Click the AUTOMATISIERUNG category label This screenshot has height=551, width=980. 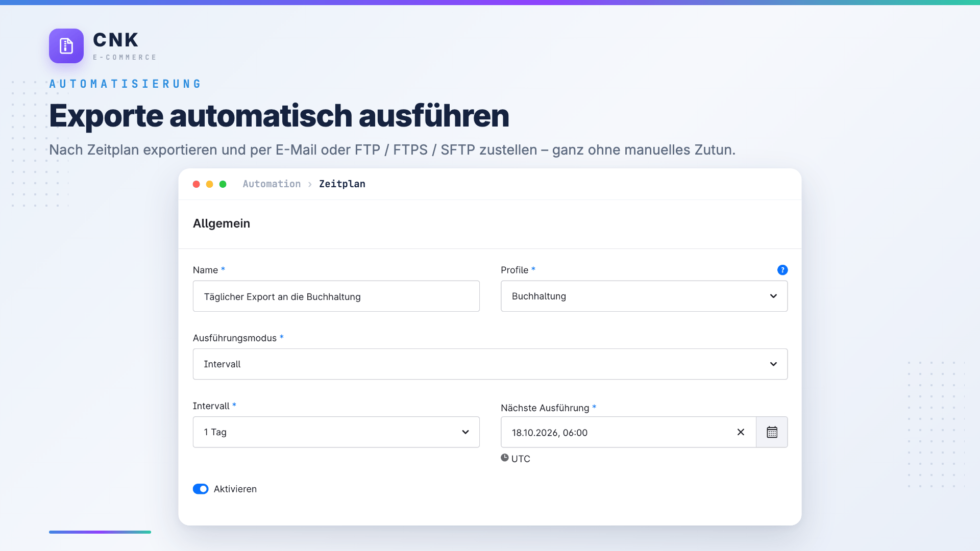[125, 84]
